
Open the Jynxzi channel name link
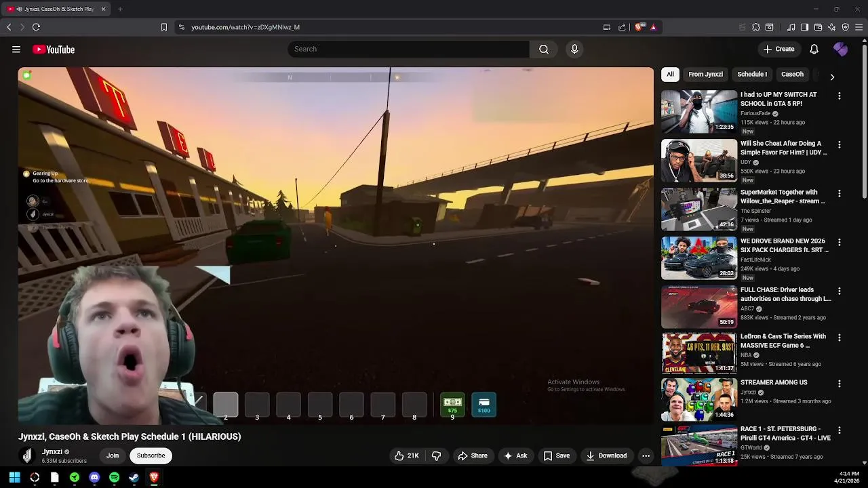coord(52,451)
